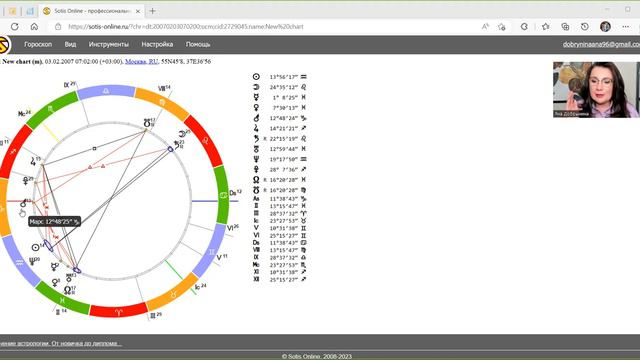The image size is (640, 360).
Task: Click the Jupiter glyph on the chart wheel
Action: (x=33, y=162)
